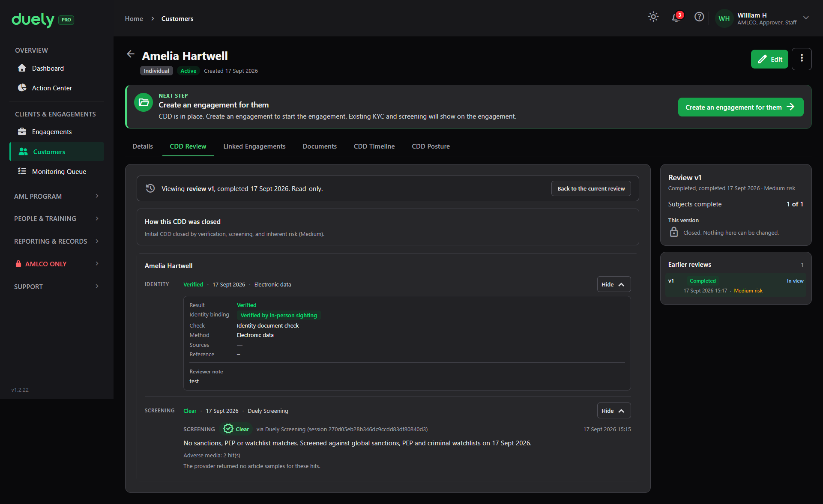This screenshot has height=504, width=823.
Task: Switch to the Linked Engagements tab
Action: (x=254, y=146)
